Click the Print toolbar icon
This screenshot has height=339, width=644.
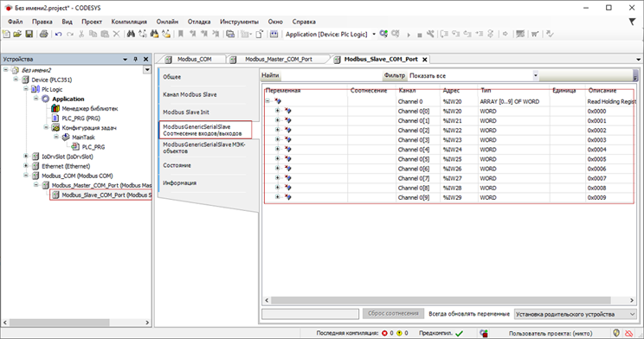point(43,34)
